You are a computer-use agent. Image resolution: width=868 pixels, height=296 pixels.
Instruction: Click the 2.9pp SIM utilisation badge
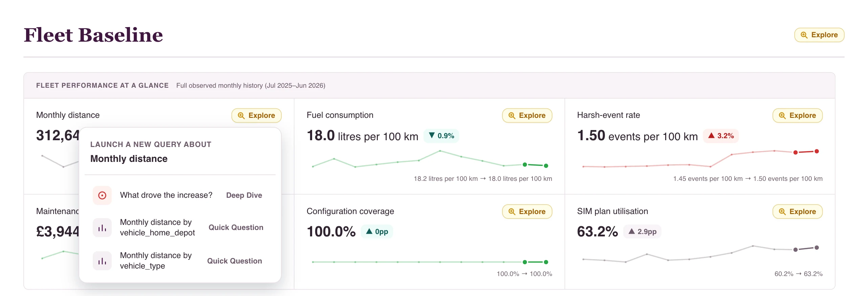(x=642, y=232)
